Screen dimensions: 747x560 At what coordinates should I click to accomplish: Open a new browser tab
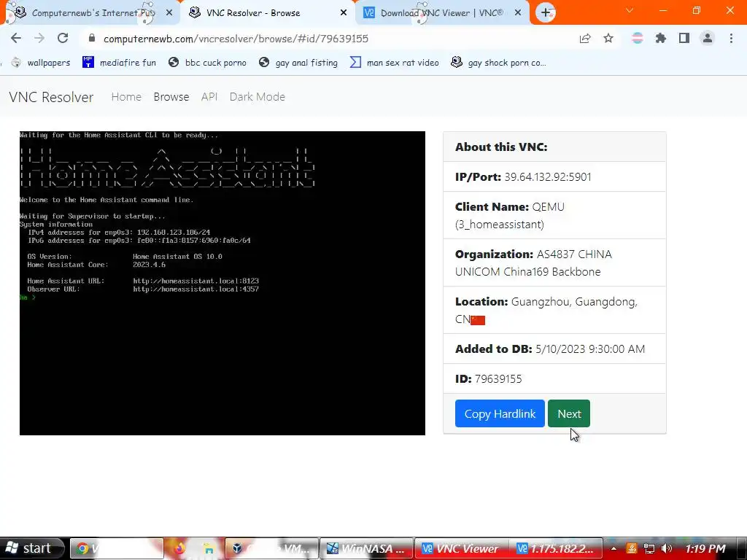[546, 13]
